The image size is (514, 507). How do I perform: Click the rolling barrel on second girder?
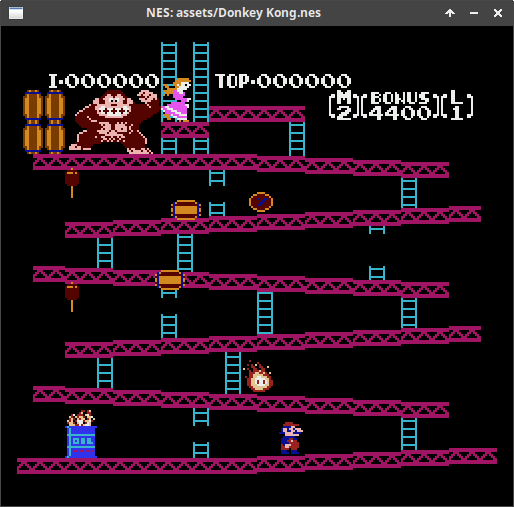[186, 210]
